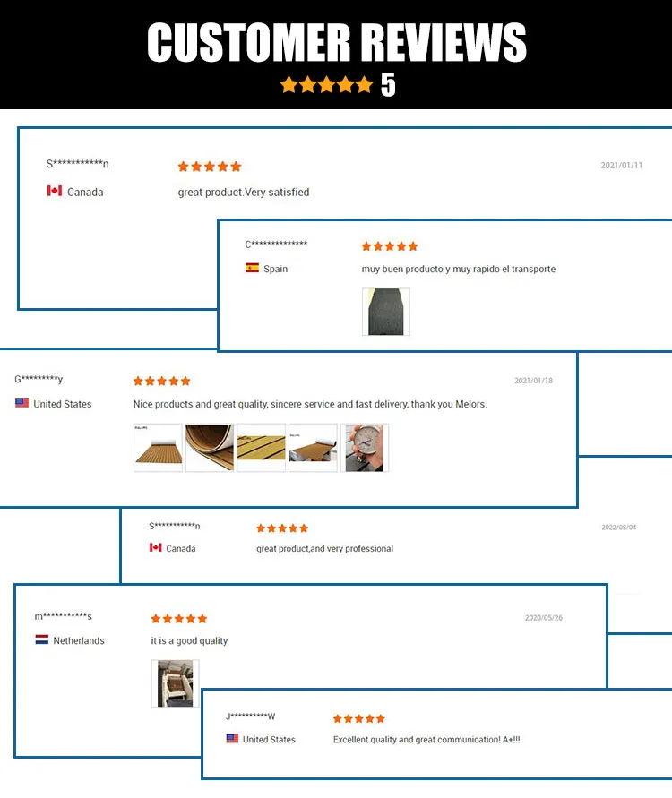Open the rolled teak sheet thumbnail

210,448
